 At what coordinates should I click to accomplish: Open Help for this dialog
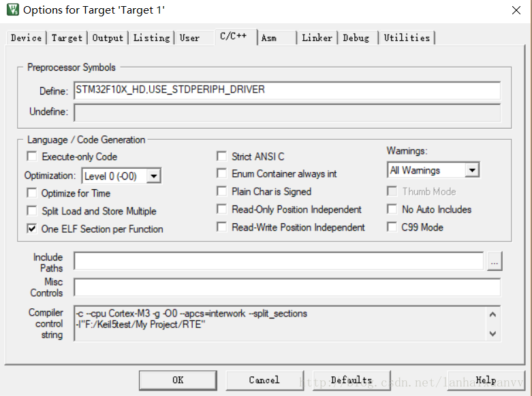[486, 380]
